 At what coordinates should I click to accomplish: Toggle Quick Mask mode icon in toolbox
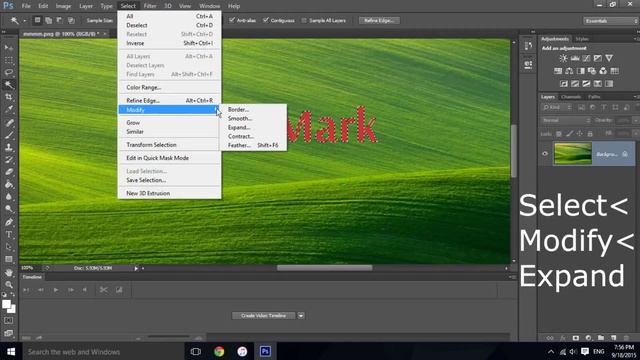9,321
